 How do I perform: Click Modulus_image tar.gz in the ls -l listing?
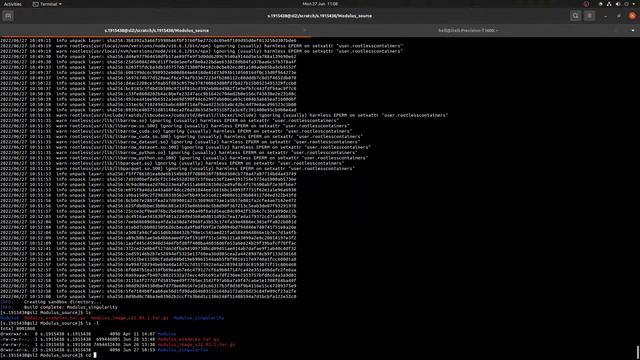[196, 344]
